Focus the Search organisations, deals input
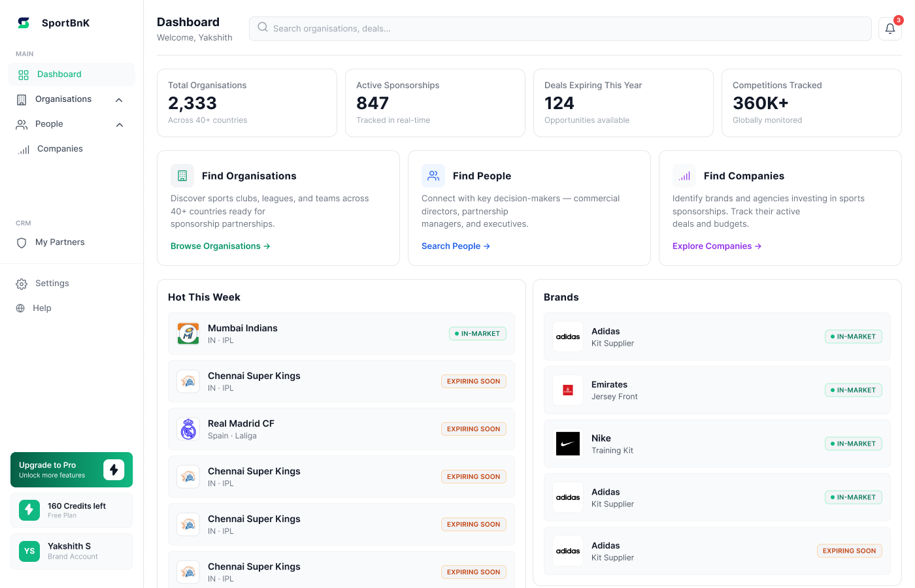This screenshot has width=915, height=588. [x=560, y=29]
